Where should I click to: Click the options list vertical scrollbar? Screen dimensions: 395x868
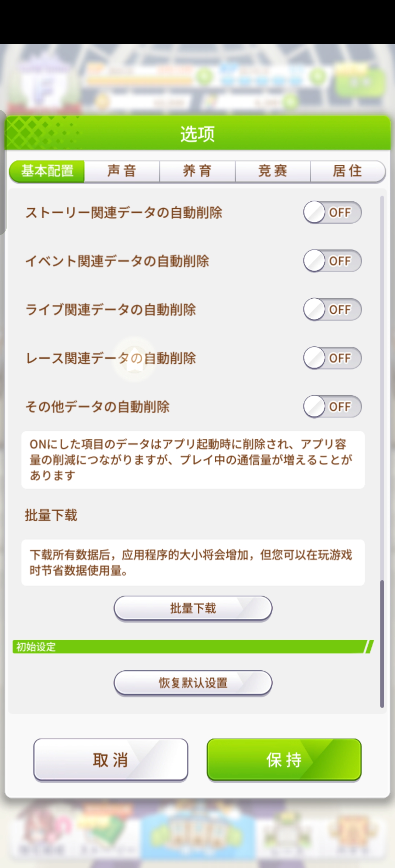point(382,644)
